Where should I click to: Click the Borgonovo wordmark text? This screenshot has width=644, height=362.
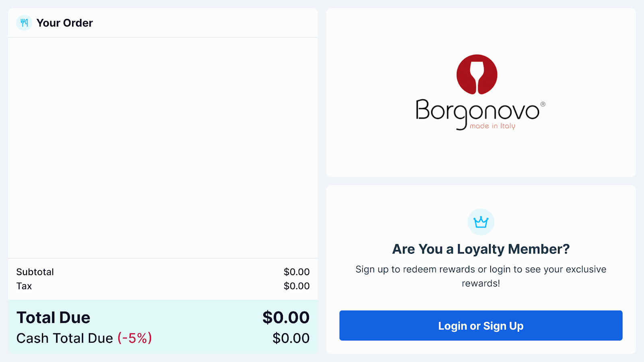click(477, 111)
